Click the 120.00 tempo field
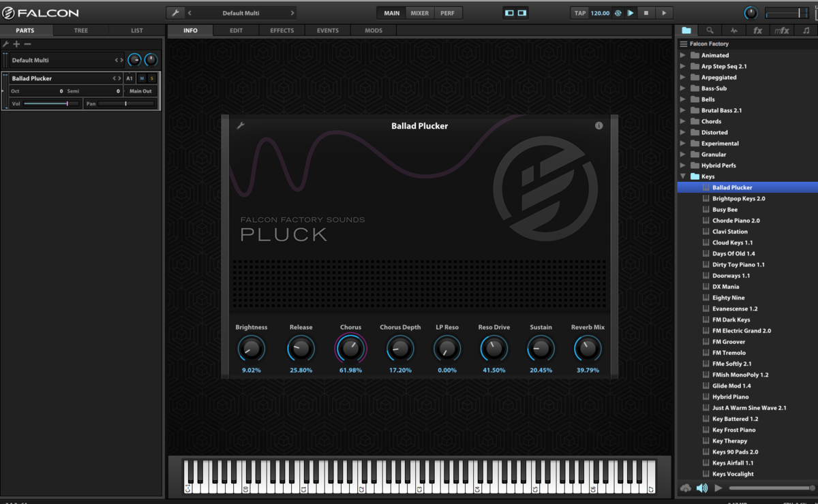 tap(601, 13)
